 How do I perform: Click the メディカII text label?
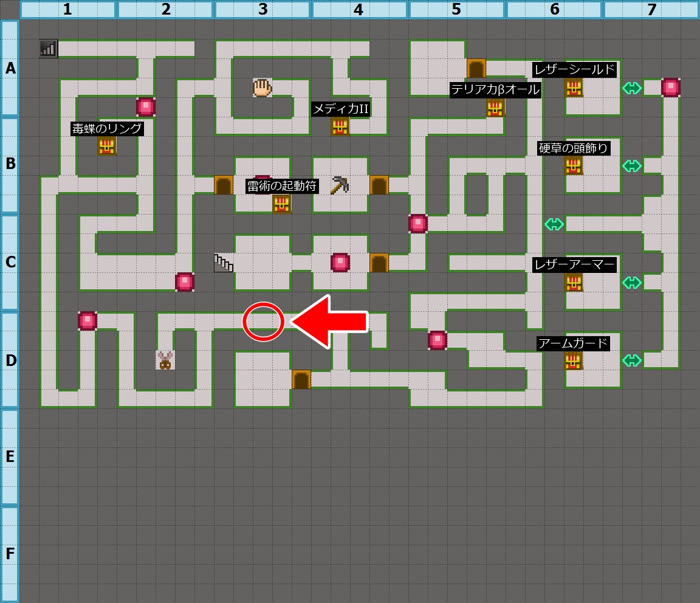point(341,109)
